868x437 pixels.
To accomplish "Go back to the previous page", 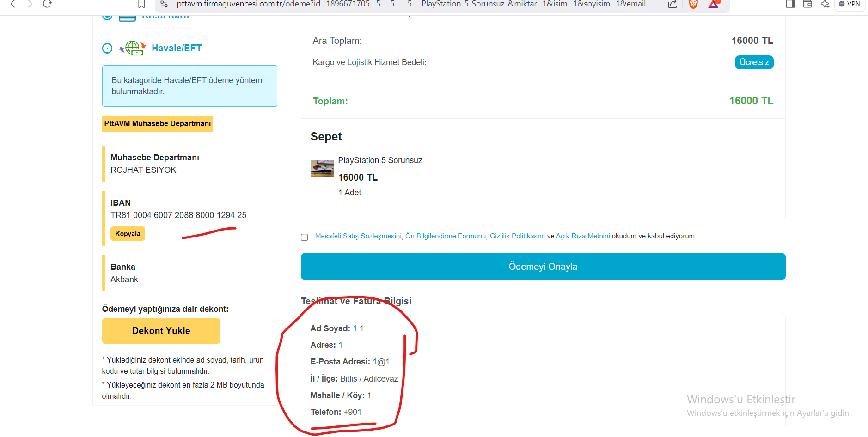I will click(x=13, y=4).
